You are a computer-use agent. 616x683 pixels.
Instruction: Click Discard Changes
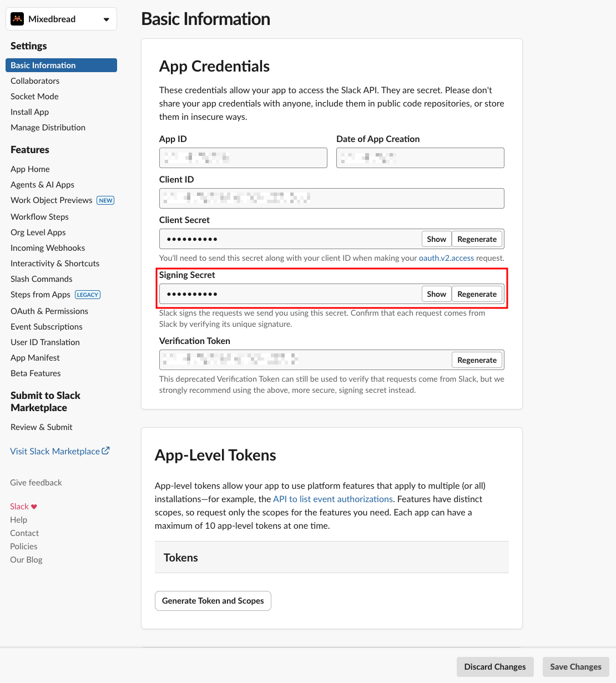pos(495,667)
